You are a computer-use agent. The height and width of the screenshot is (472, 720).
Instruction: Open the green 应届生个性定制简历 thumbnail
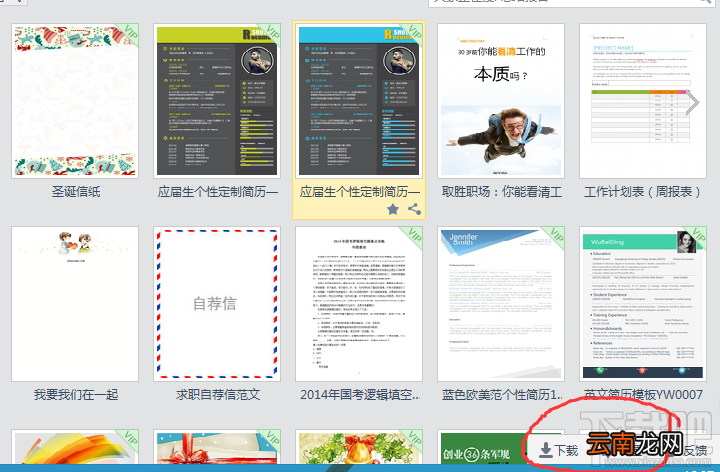click(x=217, y=101)
